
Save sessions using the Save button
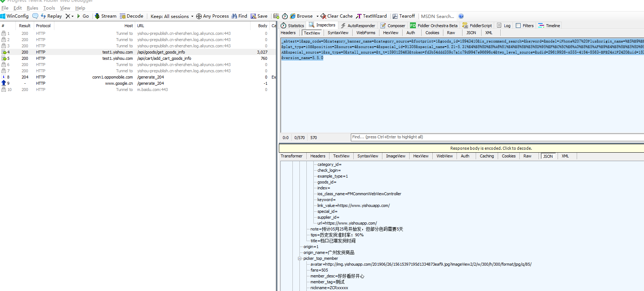click(259, 16)
